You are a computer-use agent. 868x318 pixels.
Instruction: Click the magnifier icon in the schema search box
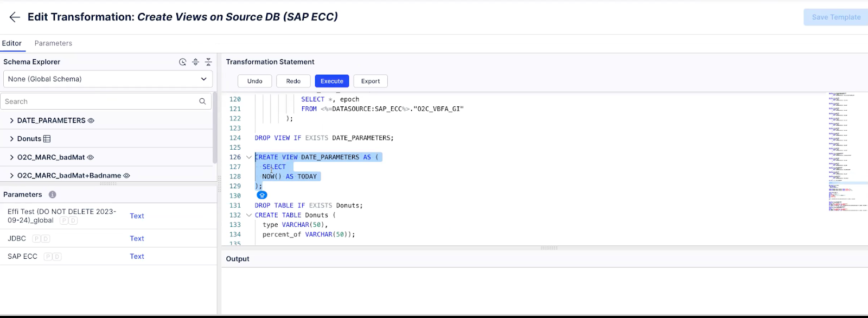tap(202, 101)
